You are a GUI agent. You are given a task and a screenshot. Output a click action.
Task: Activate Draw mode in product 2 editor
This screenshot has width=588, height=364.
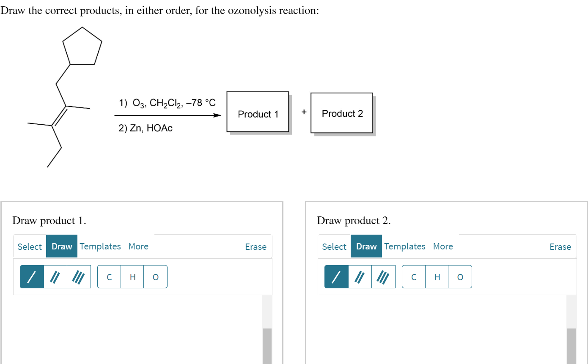pos(366,246)
